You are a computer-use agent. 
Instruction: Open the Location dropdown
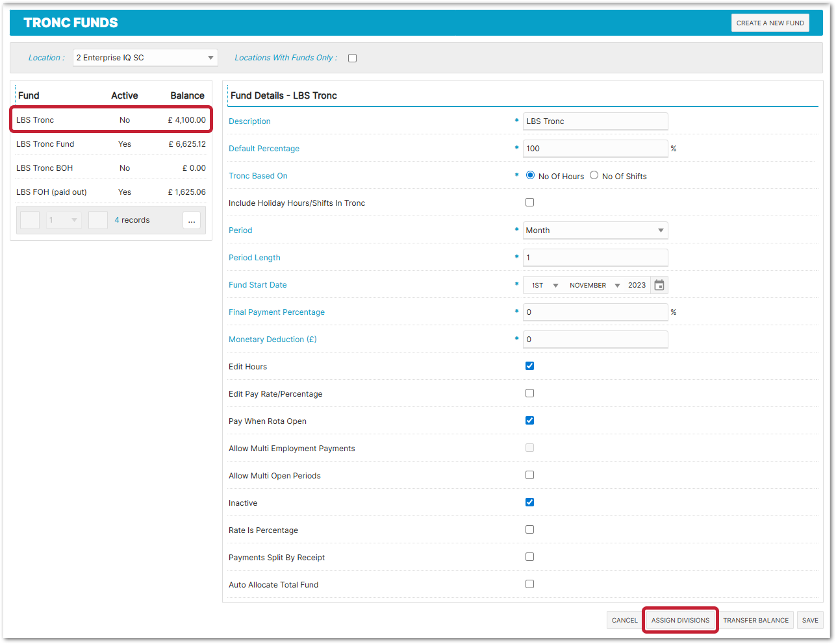click(145, 58)
